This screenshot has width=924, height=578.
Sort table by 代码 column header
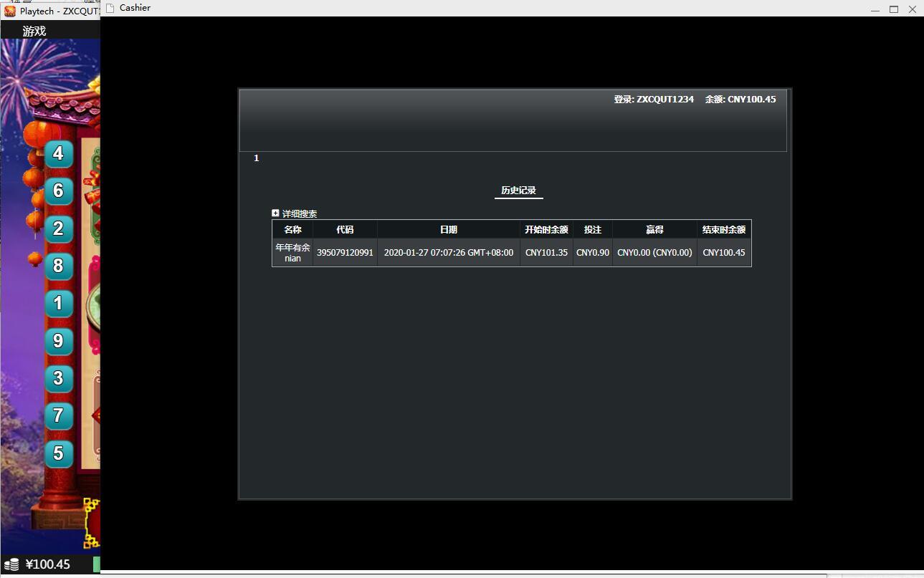[x=345, y=230]
